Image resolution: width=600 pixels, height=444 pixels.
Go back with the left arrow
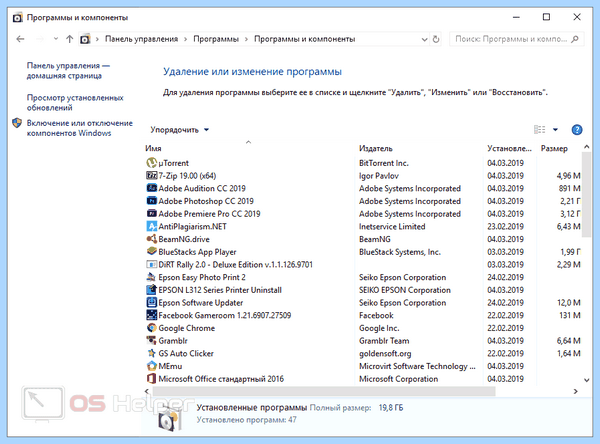pyautogui.click(x=21, y=39)
